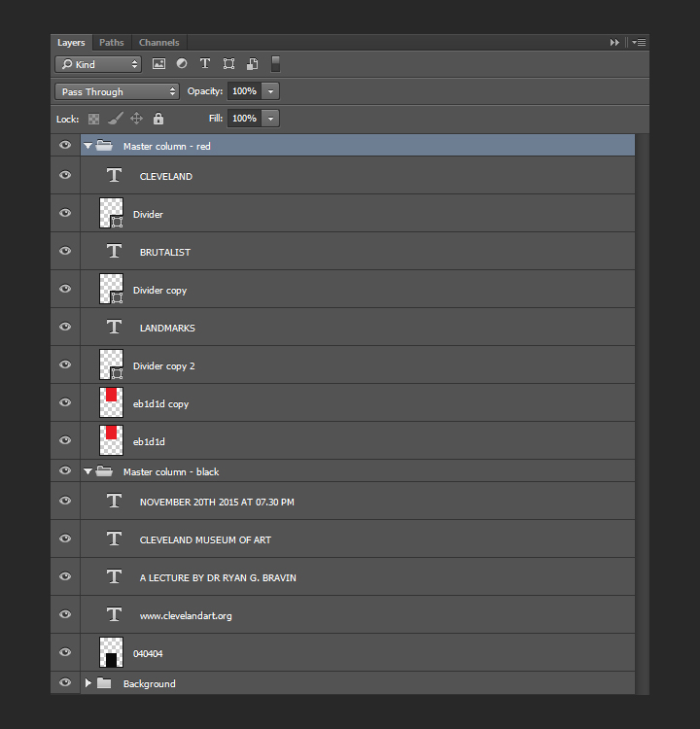Click the CLEVELAND type layer T icon
The height and width of the screenshot is (729, 700).
click(x=114, y=175)
